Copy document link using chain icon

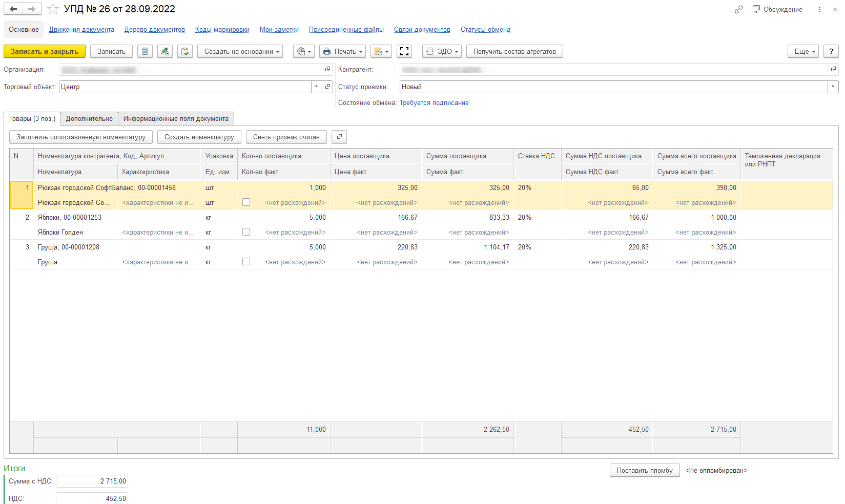tap(738, 10)
